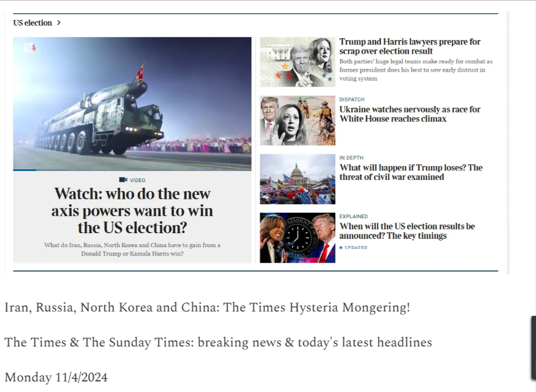Open the US election section link

[x=32, y=23]
